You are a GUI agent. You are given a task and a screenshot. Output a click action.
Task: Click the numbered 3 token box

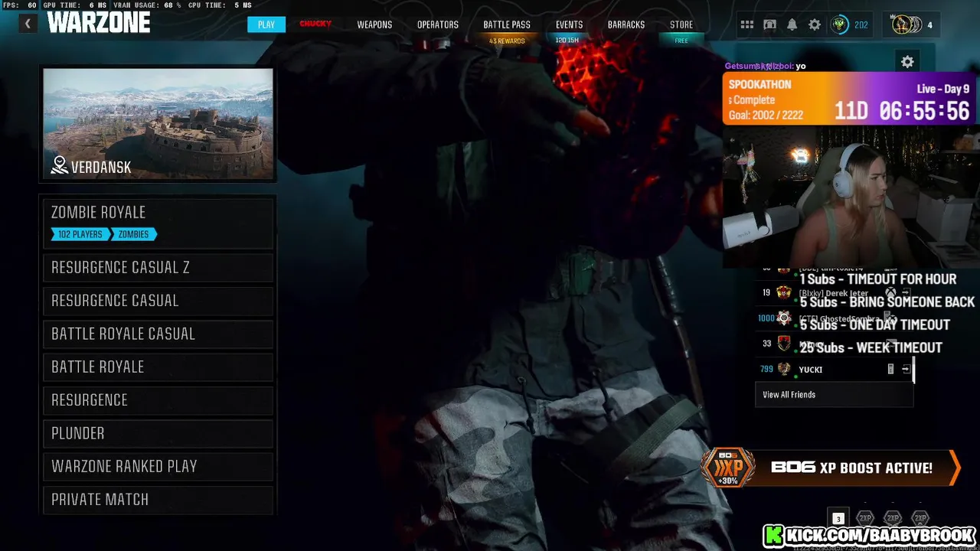[x=838, y=518]
